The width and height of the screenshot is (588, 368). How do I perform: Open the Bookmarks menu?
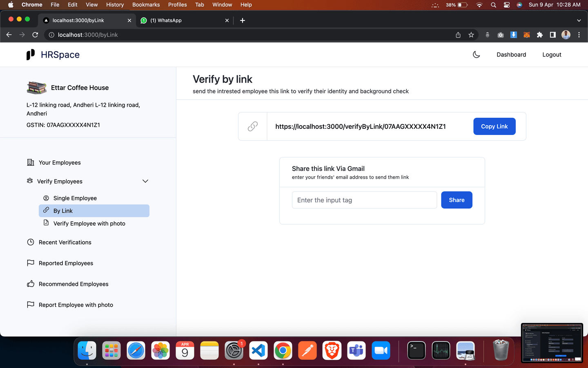coord(146,4)
